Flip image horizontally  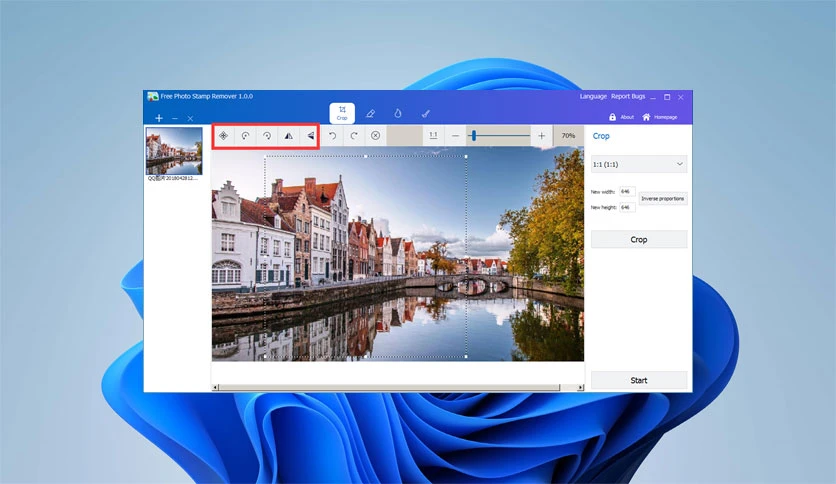pyautogui.click(x=288, y=136)
